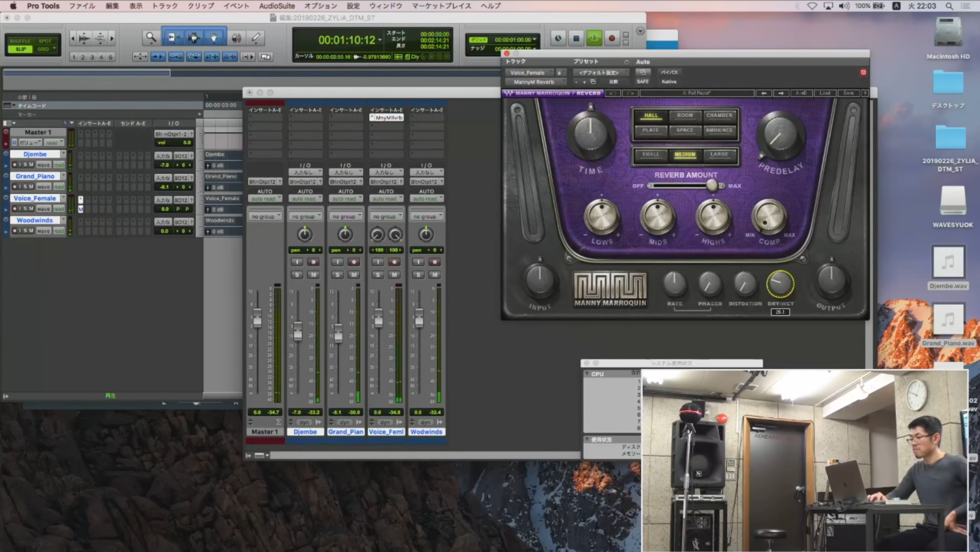The height and width of the screenshot is (552, 980).
Task: Open the default settings preset dropdown
Action: [x=600, y=73]
